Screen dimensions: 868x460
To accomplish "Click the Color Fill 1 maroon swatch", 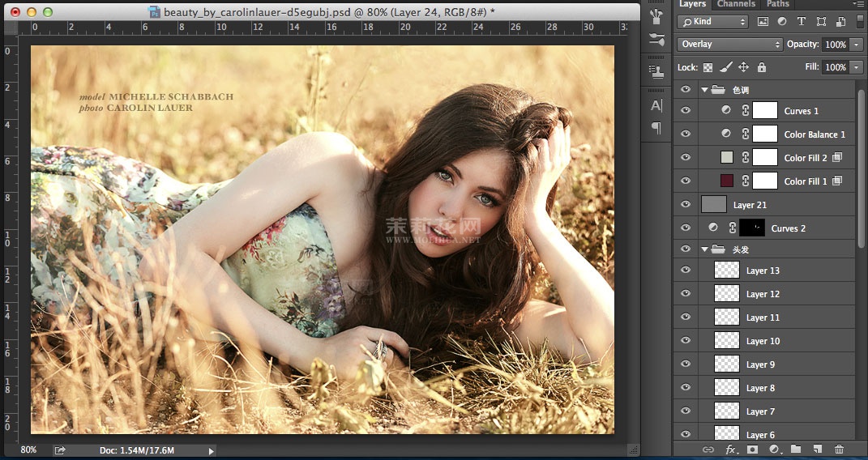I will pyautogui.click(x=727, y=181).
